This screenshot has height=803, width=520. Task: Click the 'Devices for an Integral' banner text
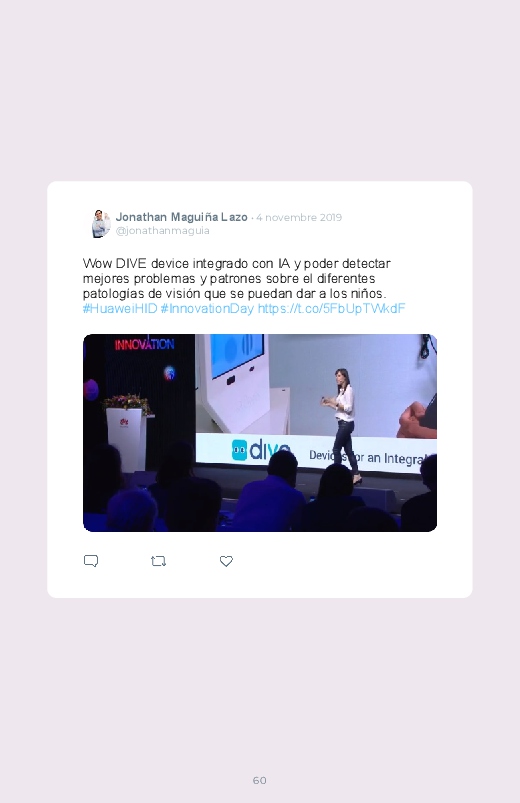point(369,457)
